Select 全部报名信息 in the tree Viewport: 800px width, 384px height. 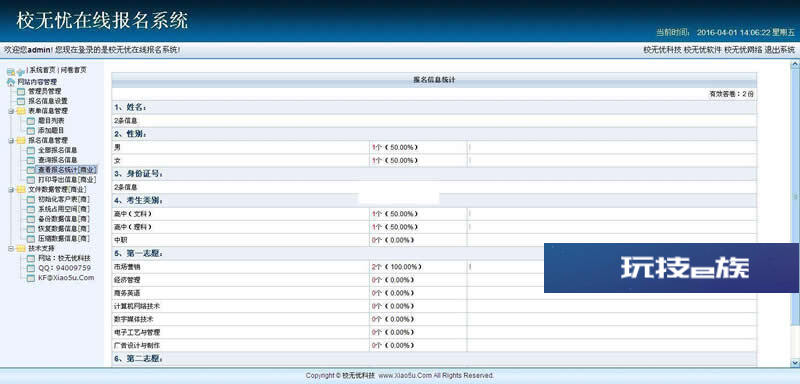pos(58,150)
